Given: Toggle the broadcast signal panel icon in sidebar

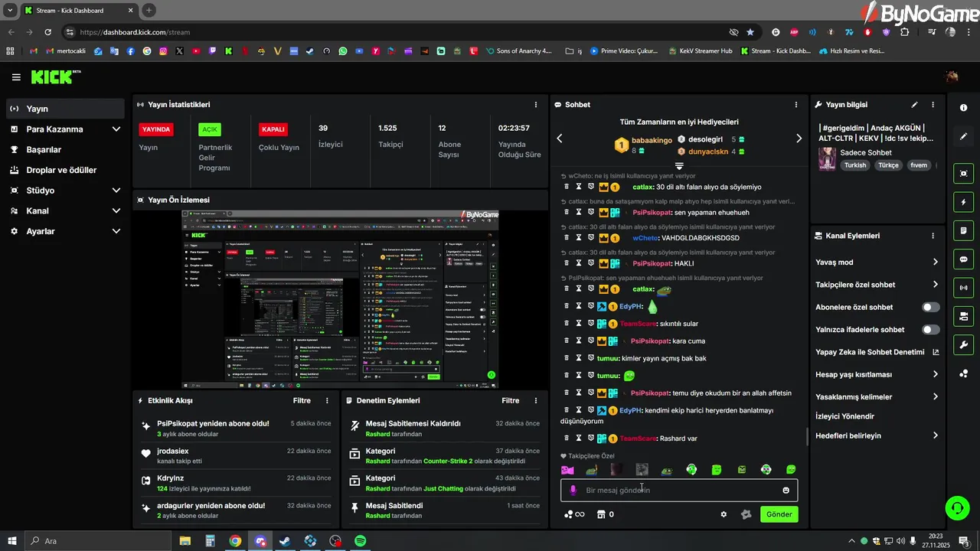Looking at the screenshot, I should (x=964, y=288).
